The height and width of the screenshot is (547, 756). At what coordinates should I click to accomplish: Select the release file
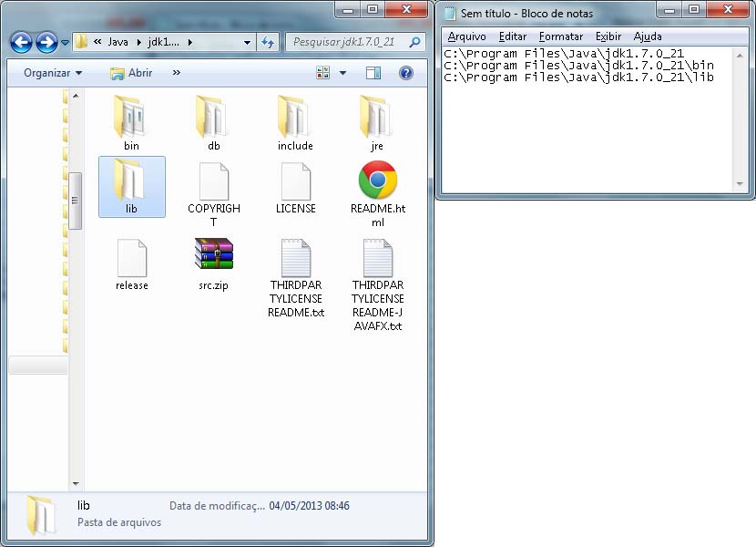click(130, 260)
